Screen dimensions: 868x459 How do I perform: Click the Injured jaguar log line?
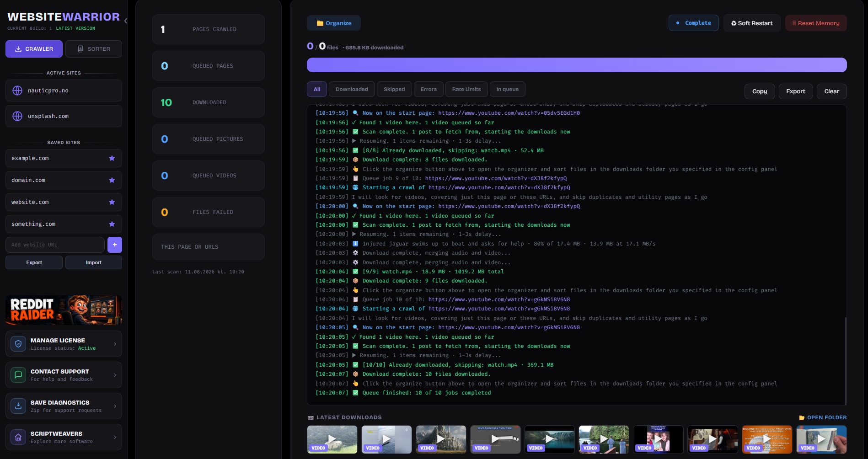(x=485, y=244)
